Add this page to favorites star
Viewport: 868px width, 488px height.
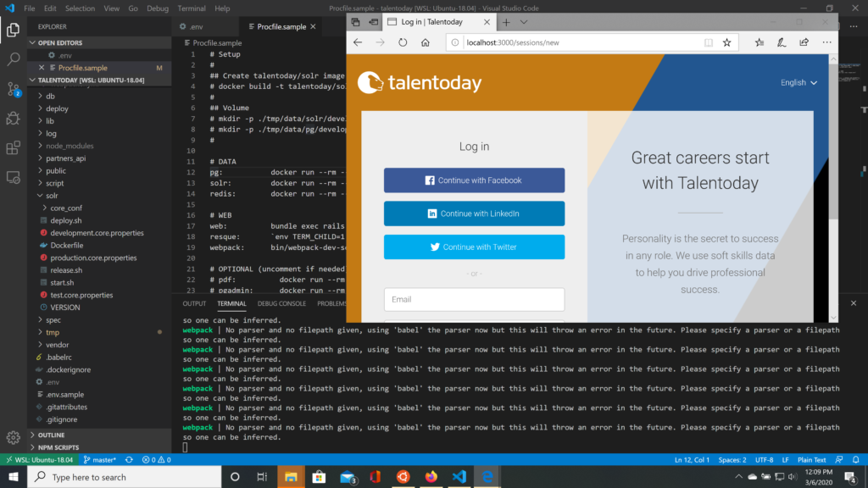726,42
